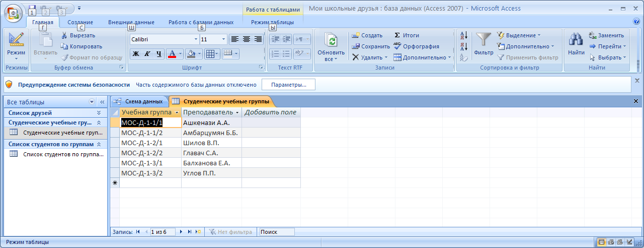Collapse Список студентов по группам group
Screen dimensions: 644x248
pyautogui.click(x=99, y=144)
